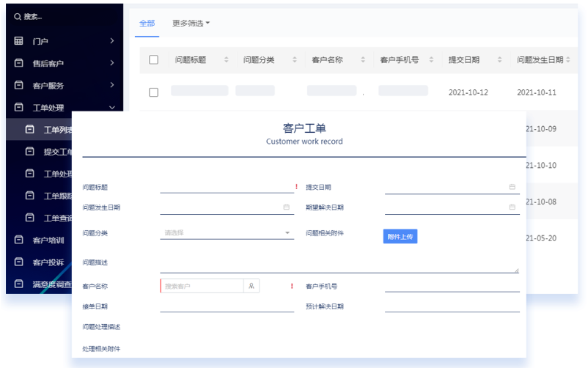Tick the select-all checkbox in table header
The image size is (588, 368).
click(153, 59)
